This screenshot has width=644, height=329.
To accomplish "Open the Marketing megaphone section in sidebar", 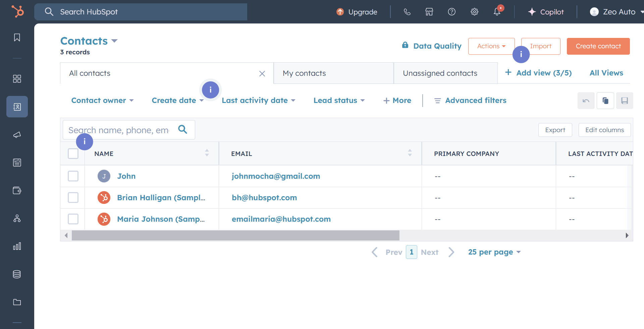I will tap(17, 135).
